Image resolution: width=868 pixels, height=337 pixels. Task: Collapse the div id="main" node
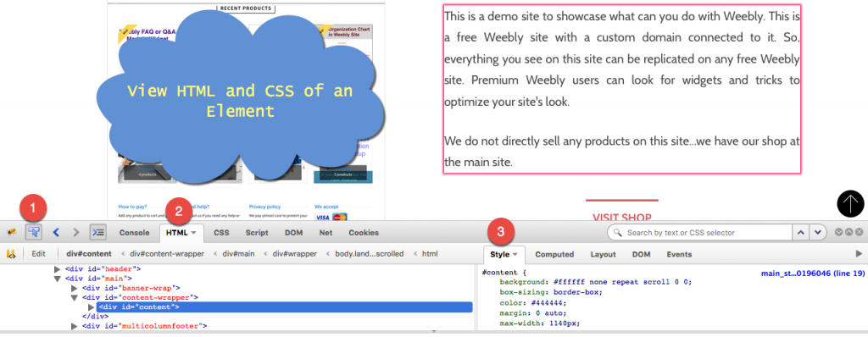coord(57,279)
